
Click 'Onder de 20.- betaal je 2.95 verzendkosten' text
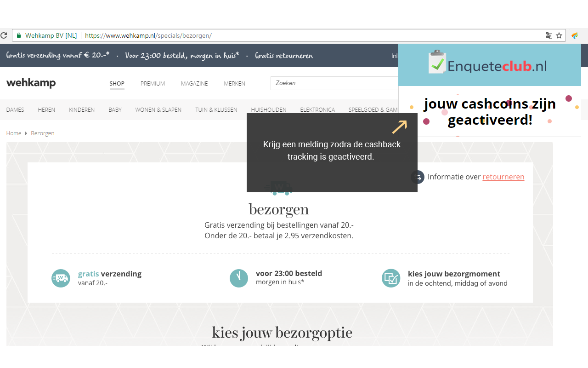coord(279,236)
